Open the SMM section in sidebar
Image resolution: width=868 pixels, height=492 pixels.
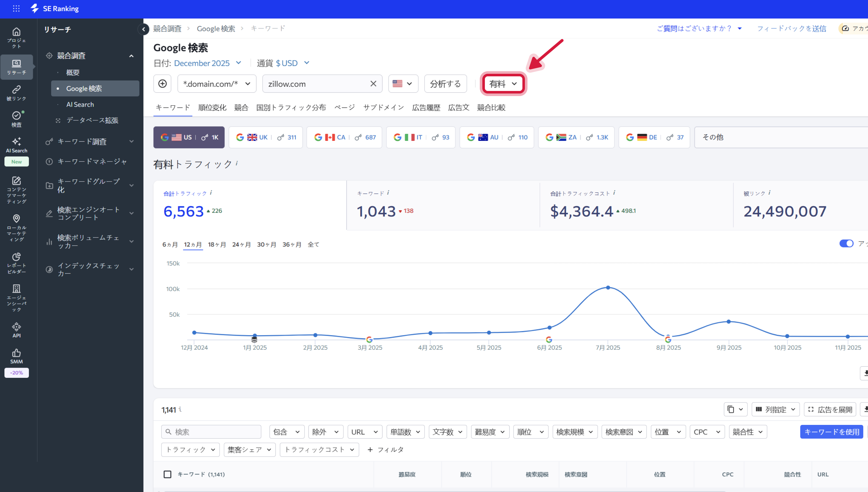coord(16,356)
